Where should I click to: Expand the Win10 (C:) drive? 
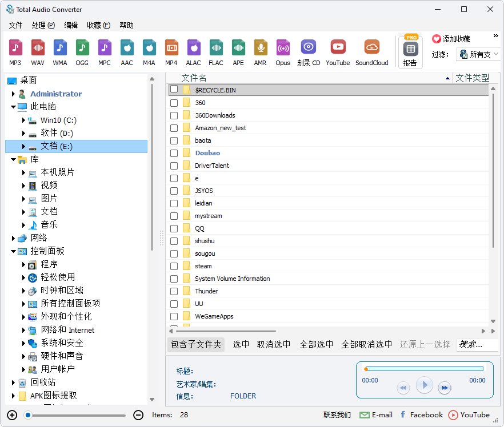tap(23, 120)
